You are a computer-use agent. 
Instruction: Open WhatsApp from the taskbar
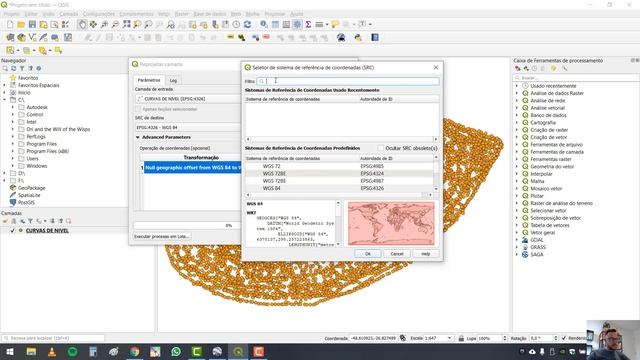pos(176,351)
